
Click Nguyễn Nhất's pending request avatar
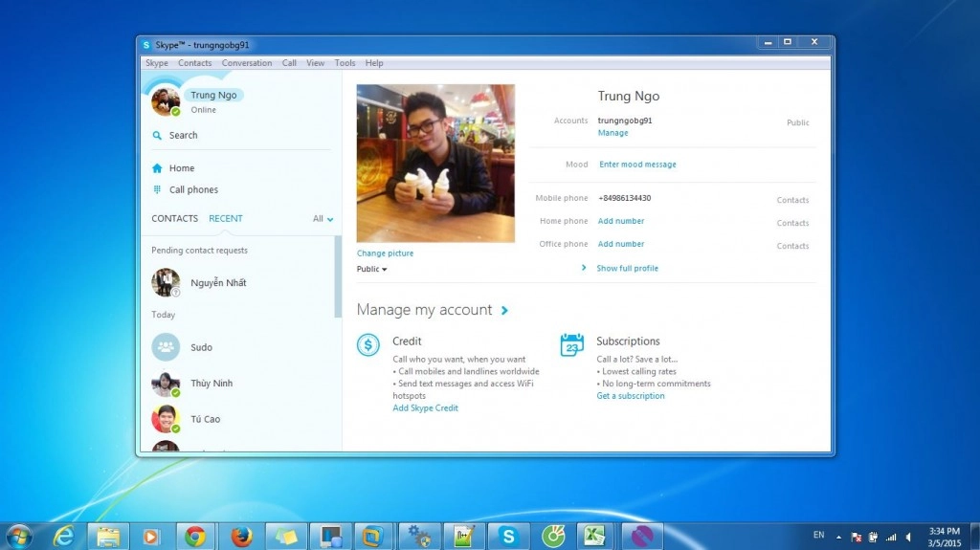pyautogui.click(x=166, y=282)
